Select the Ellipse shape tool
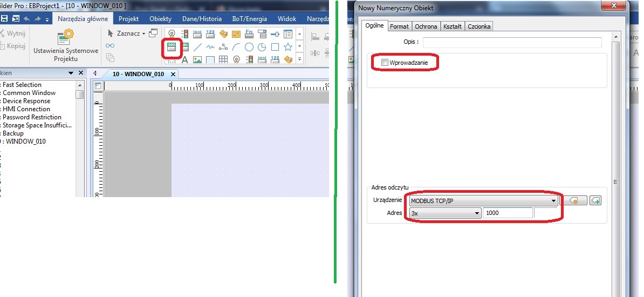 [x=249, y=47]
